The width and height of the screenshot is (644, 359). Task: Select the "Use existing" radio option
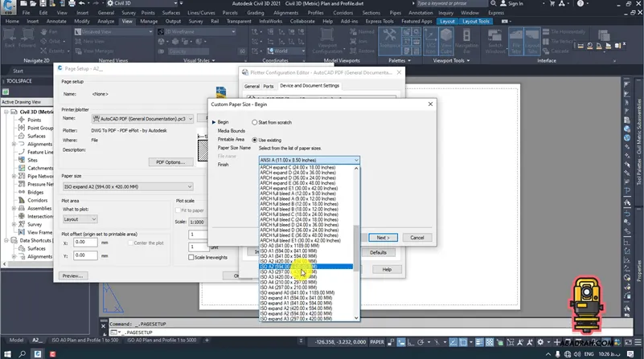[253, 140]
